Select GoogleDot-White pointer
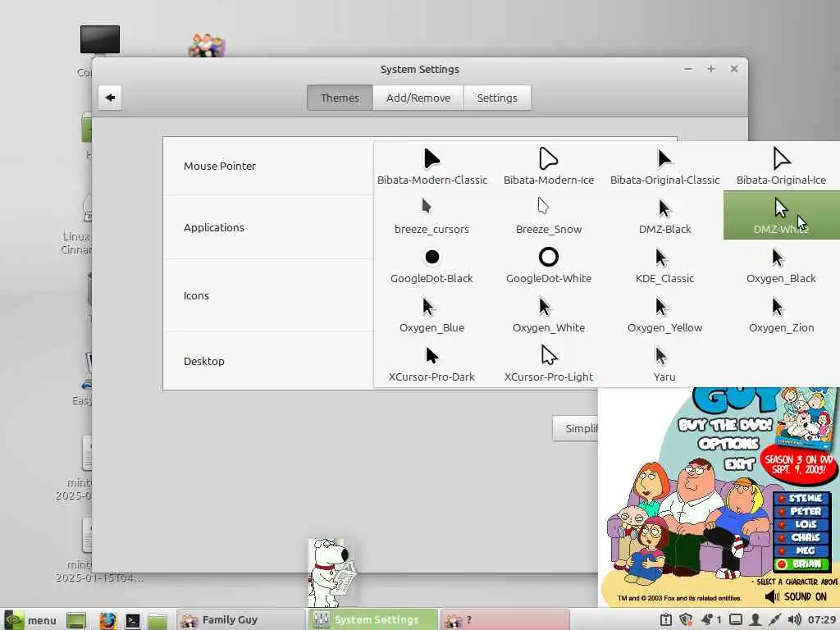 (549, 265)
